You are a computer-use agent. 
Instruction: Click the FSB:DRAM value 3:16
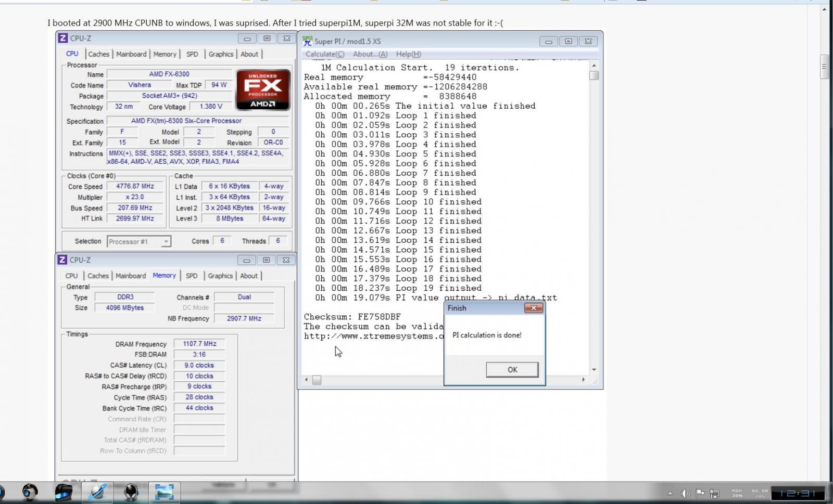click(x=199, y=354)
